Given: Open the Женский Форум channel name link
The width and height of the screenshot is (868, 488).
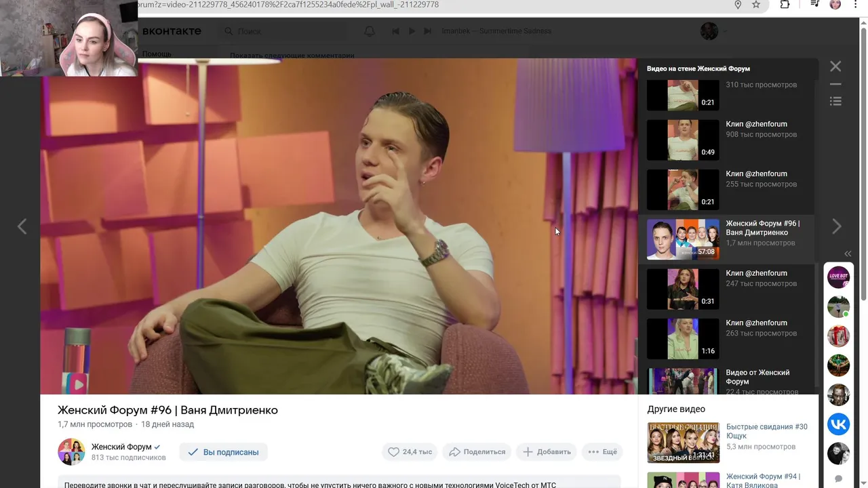Looking at the screenshot, I should click(x=121, y=447).
